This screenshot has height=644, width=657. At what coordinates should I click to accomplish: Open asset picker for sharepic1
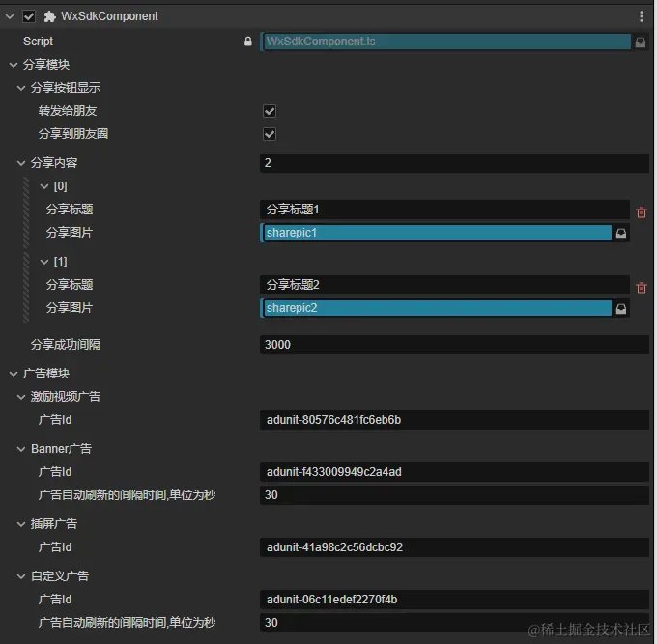(621, 234)
